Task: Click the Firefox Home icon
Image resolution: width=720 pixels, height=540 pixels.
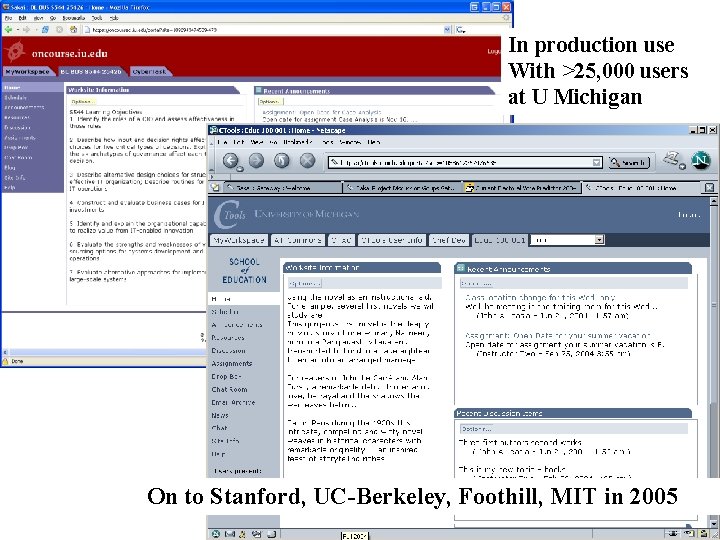Action: (73, 29)
